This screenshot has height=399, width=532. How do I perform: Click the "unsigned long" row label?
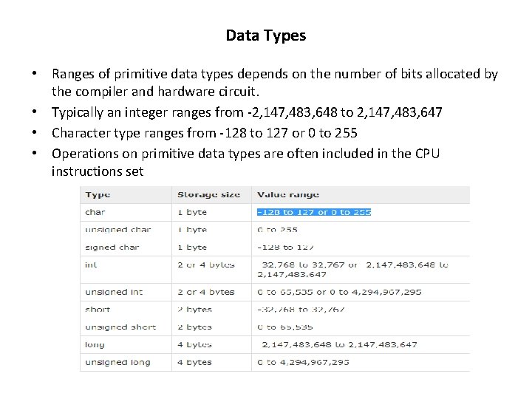click(x=117, y=362)
